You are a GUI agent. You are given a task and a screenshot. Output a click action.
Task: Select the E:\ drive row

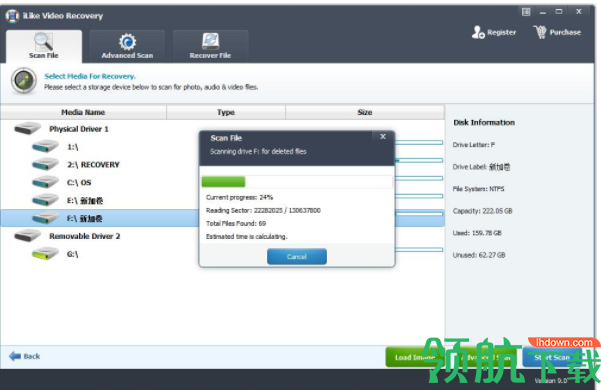point(222,200)
